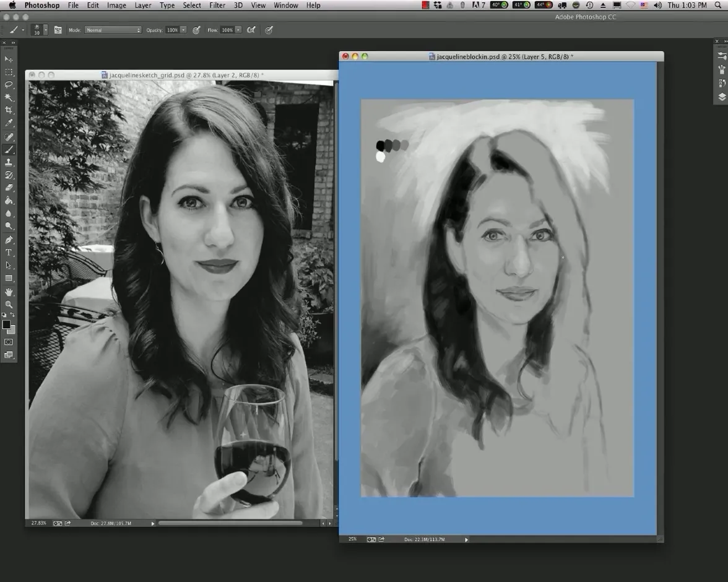Open the blending Mode dropdown
The image size is (728, 582).
pyautogui.click(x=113, y=30)
